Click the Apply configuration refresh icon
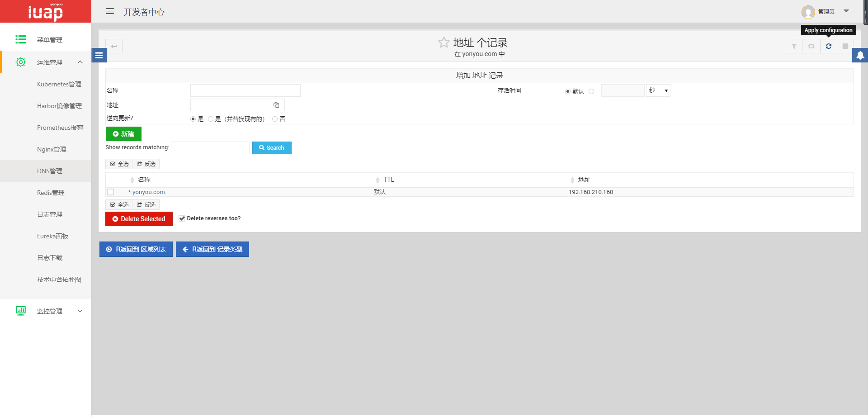 (x=828, y=46)
